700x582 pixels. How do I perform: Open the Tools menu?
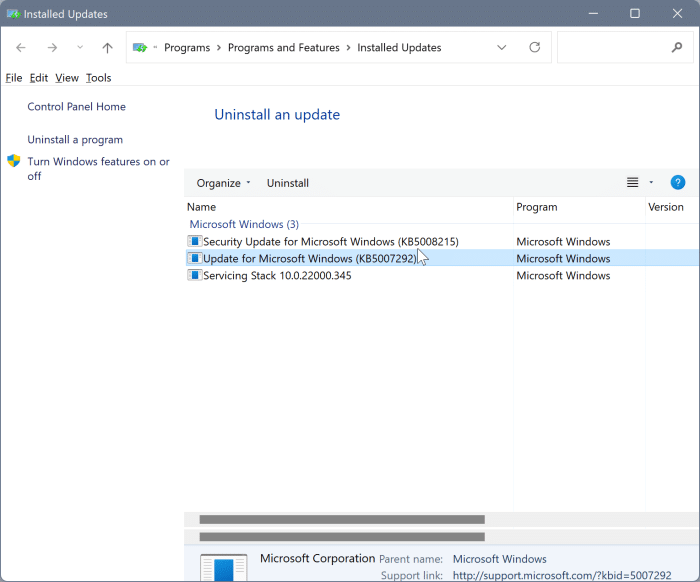coord(99,78)
